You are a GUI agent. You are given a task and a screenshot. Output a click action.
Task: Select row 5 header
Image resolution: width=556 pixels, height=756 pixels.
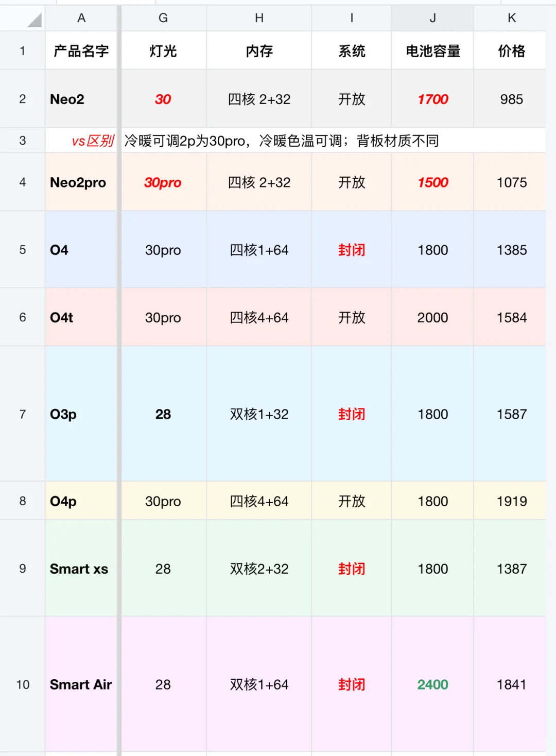pyautogui.click(x=22, y=250)
